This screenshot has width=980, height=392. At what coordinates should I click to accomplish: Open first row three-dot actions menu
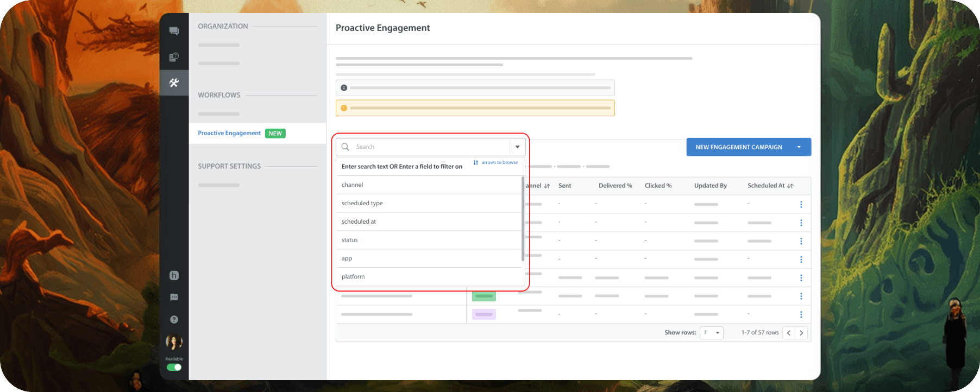[x=801, y=204]
